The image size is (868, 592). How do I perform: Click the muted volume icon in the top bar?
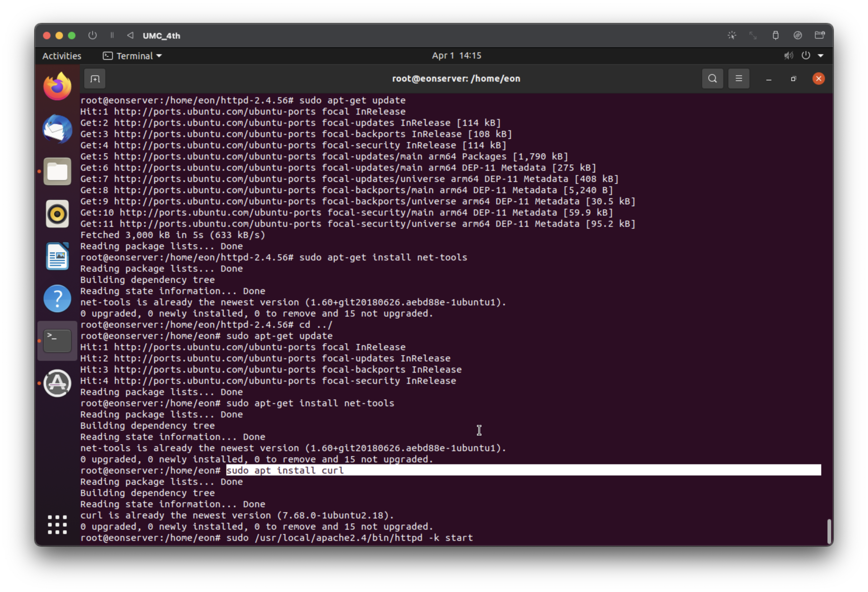(x=788, y=55)
